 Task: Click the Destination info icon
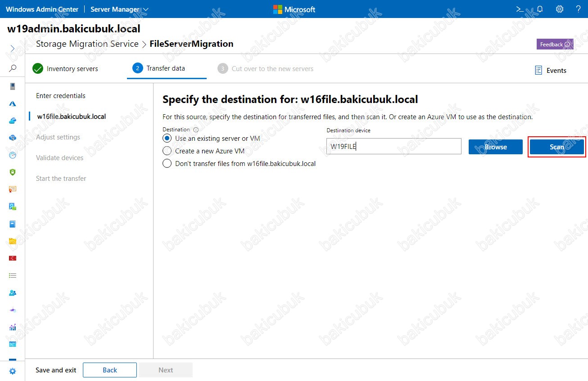click(196, 130)
